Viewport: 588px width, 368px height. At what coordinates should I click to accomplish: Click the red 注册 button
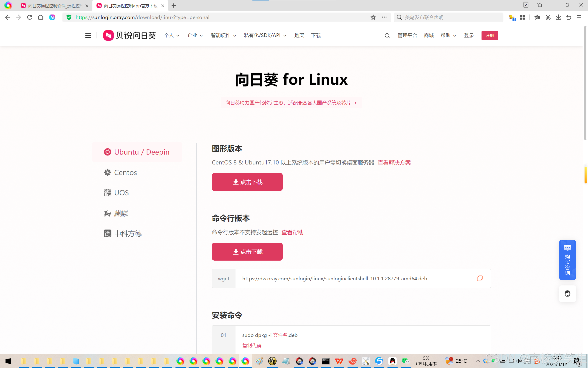point(490,35)
